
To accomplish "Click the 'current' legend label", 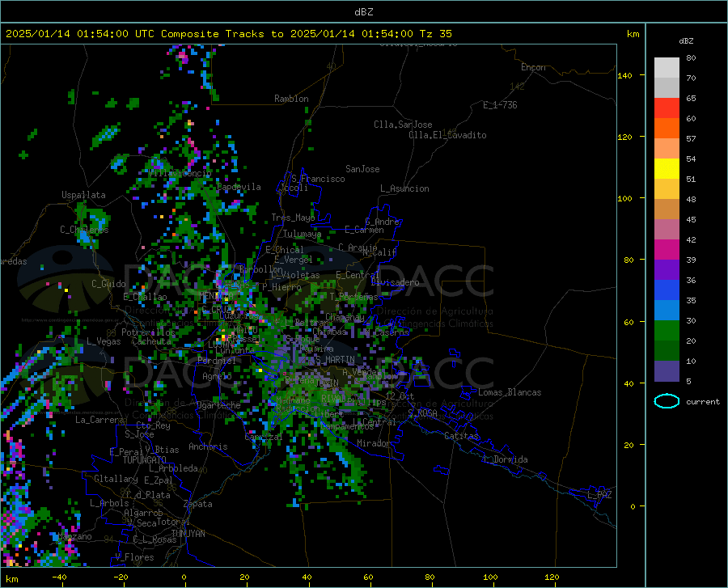I will [x=703, y=401].
